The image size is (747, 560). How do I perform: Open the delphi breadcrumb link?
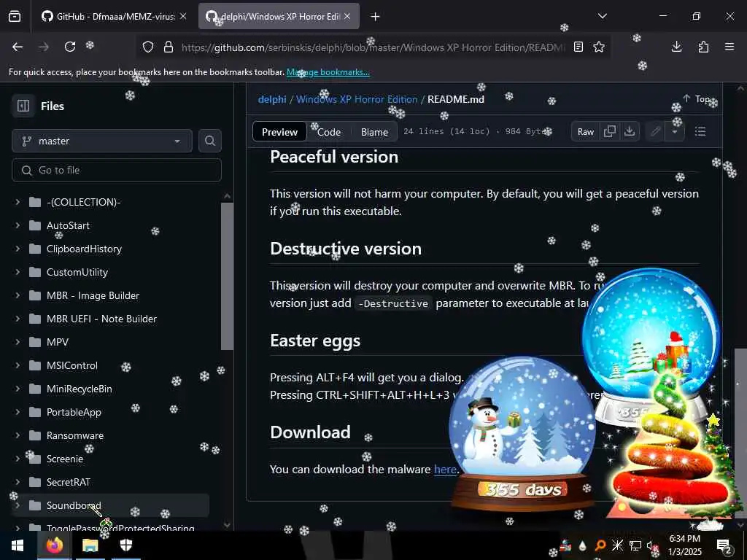(x=272, y=99)
